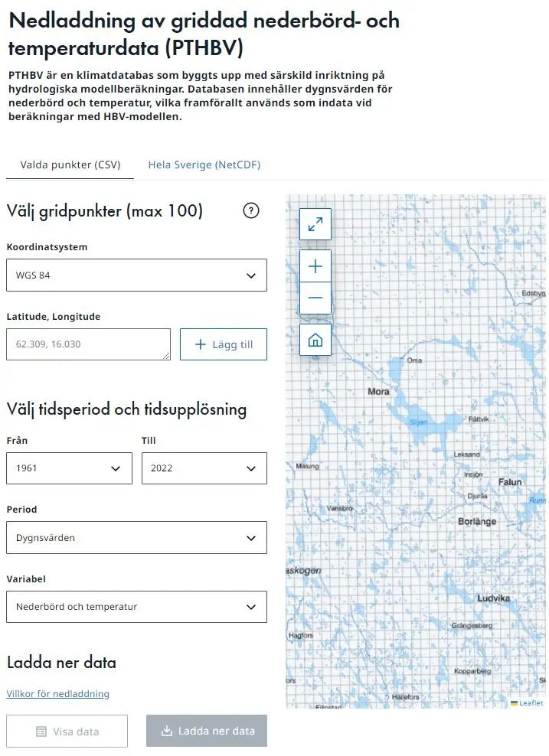Zoom out on the map

coord(315,298)
